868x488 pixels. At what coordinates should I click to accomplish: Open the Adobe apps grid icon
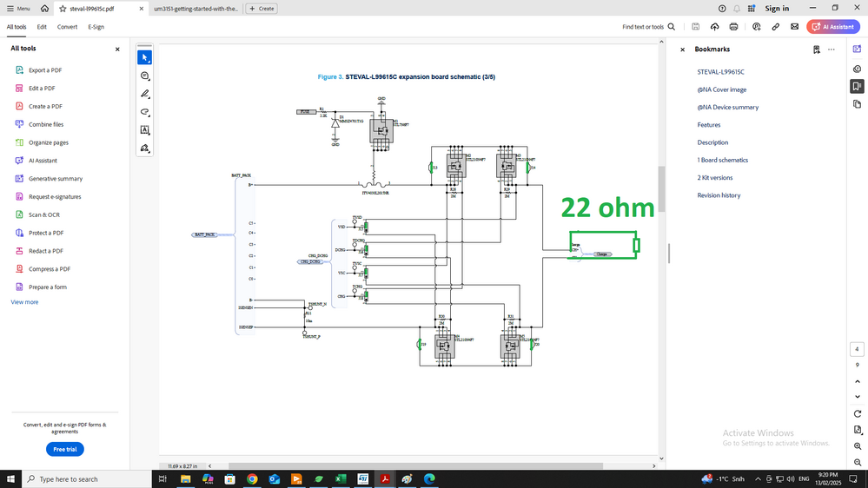coord(752,9)
